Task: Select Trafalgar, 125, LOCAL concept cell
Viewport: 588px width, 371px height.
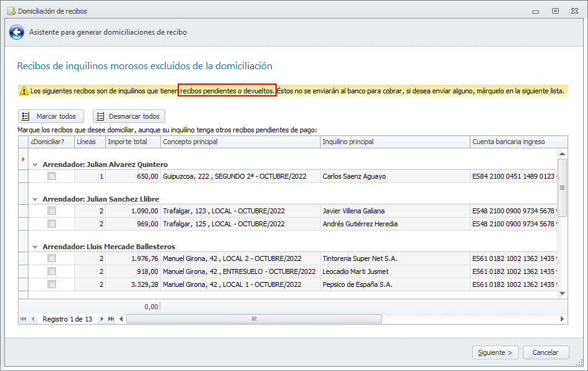Action: (x=240, y=224)
